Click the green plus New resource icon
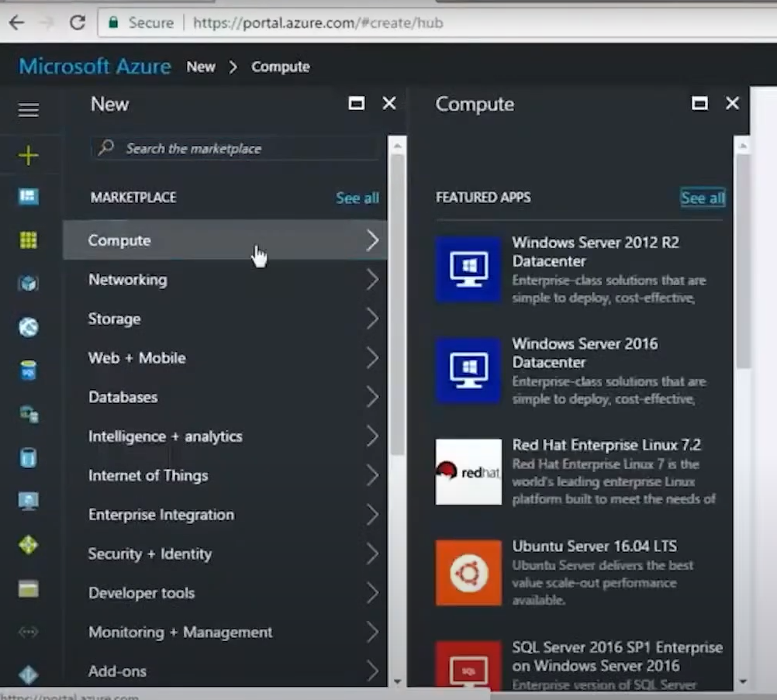The height and width of the screenshot is (700, 777). (x=28, y=156)
